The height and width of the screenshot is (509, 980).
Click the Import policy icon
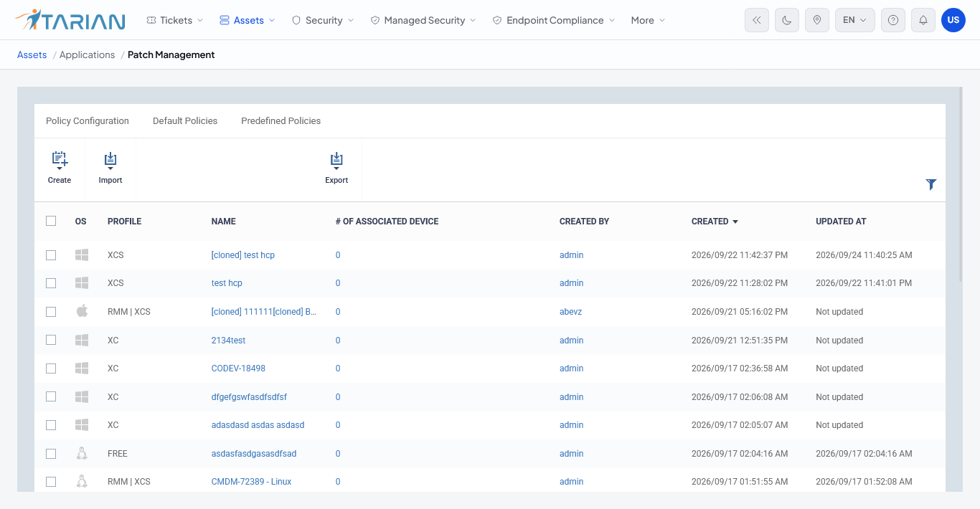(110, 161)
